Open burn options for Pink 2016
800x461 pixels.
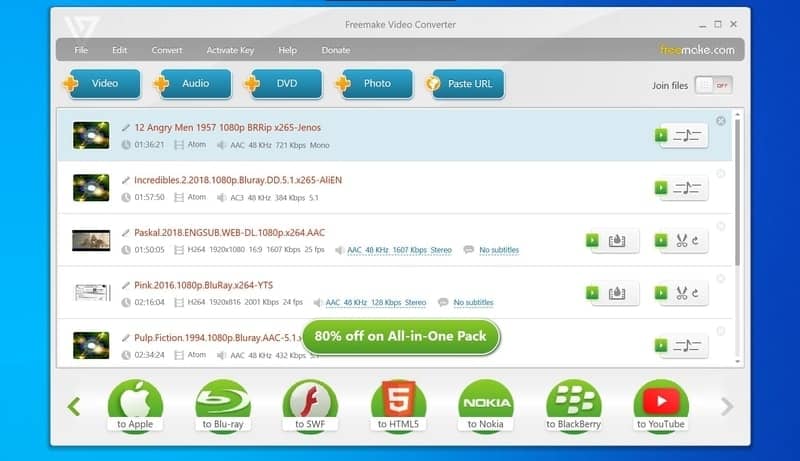pos(617,293)
